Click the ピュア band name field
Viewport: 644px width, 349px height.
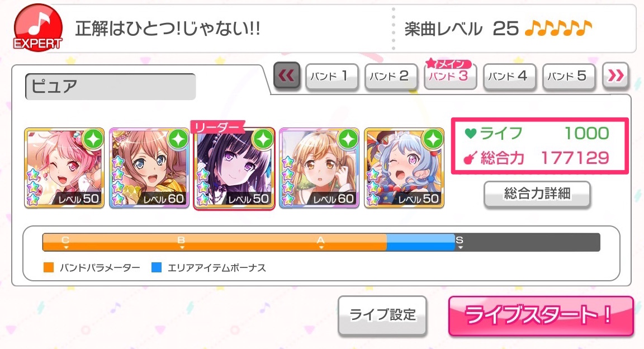click(111, 87)
